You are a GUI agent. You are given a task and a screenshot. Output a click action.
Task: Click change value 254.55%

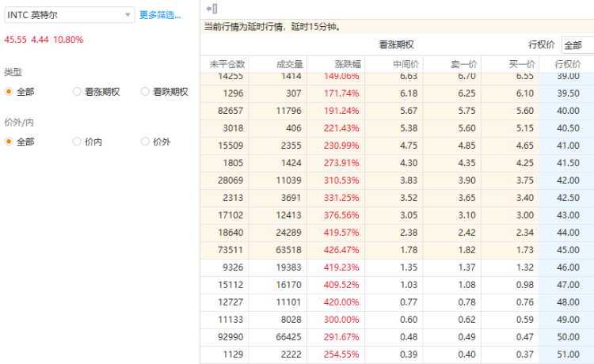[x=341, y=355]
